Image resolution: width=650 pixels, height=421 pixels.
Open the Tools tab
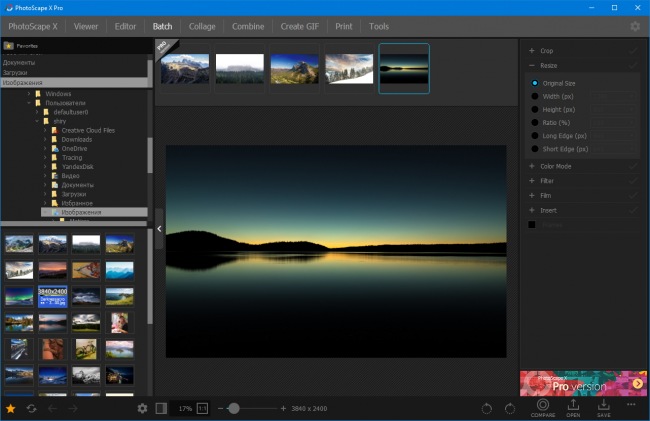pos(379,27)
